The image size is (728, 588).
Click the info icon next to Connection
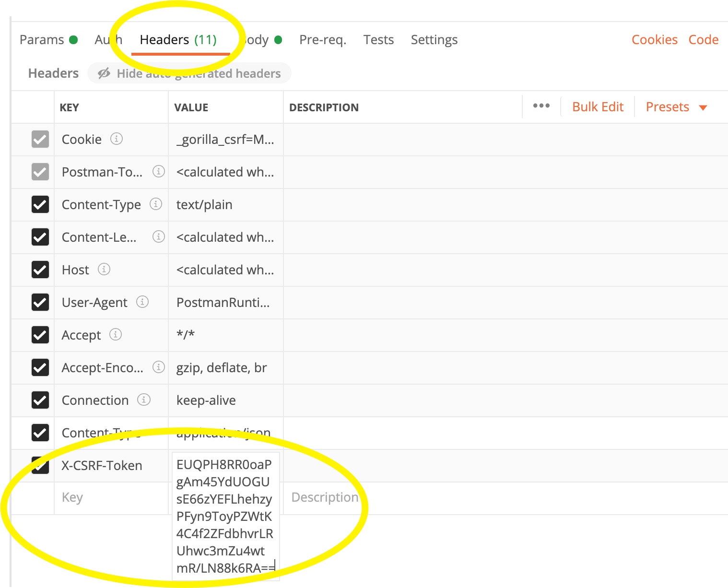tap(144, 400)
